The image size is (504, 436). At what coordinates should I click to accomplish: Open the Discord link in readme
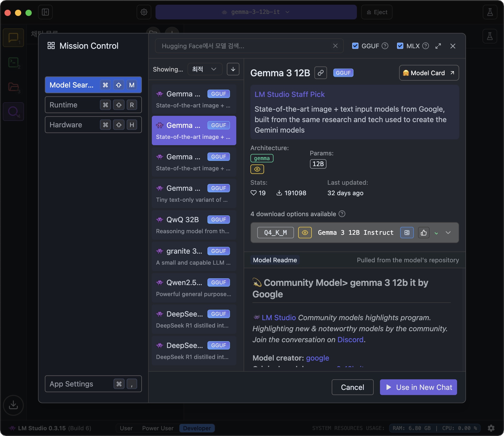(350, 340)
